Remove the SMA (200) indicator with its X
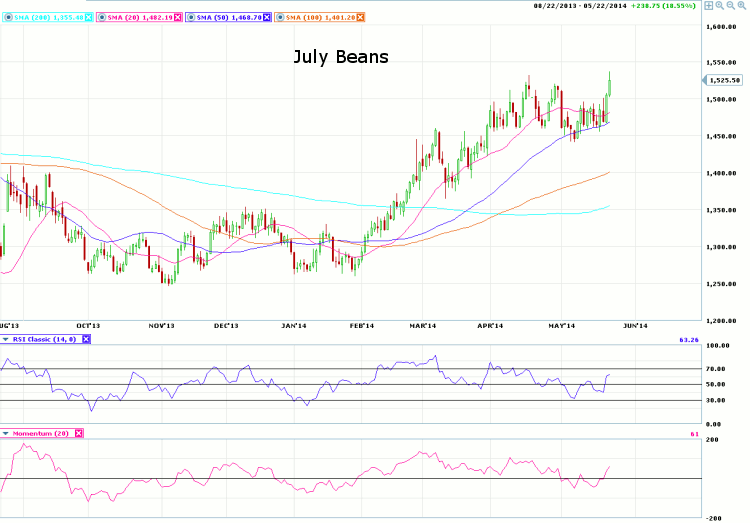Image resolution: width=750 pixels, height=523 pixels. pyautogui.click(x=87, y=18)
